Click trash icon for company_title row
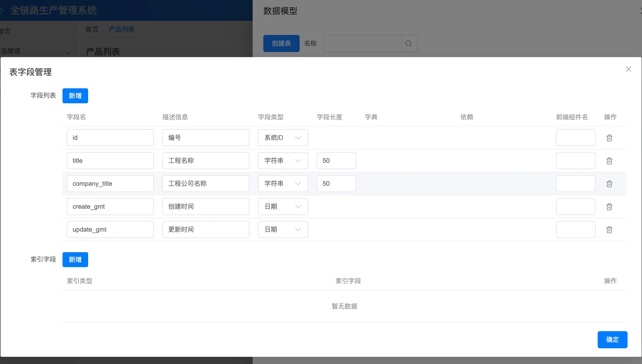642x364 pixels. point(609,184)
